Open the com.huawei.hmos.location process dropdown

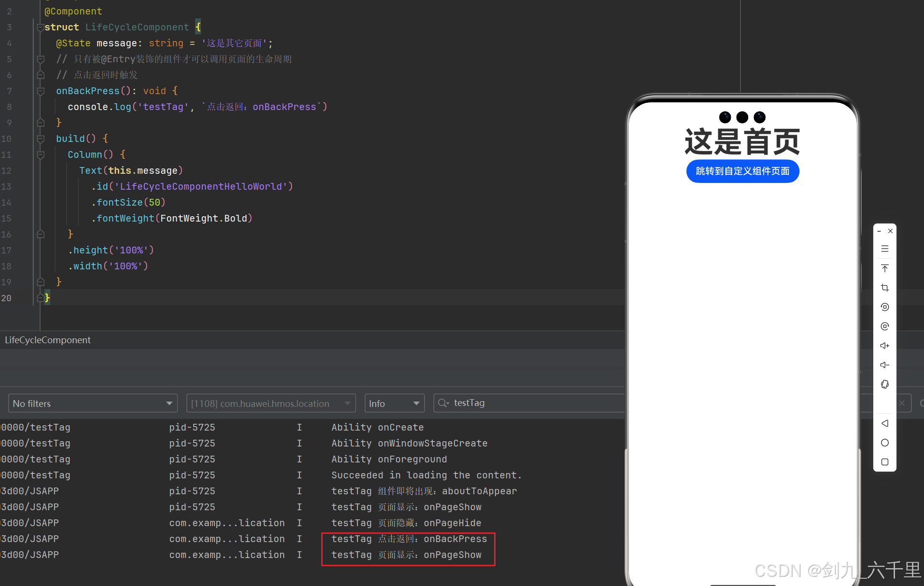pos(271,403)
